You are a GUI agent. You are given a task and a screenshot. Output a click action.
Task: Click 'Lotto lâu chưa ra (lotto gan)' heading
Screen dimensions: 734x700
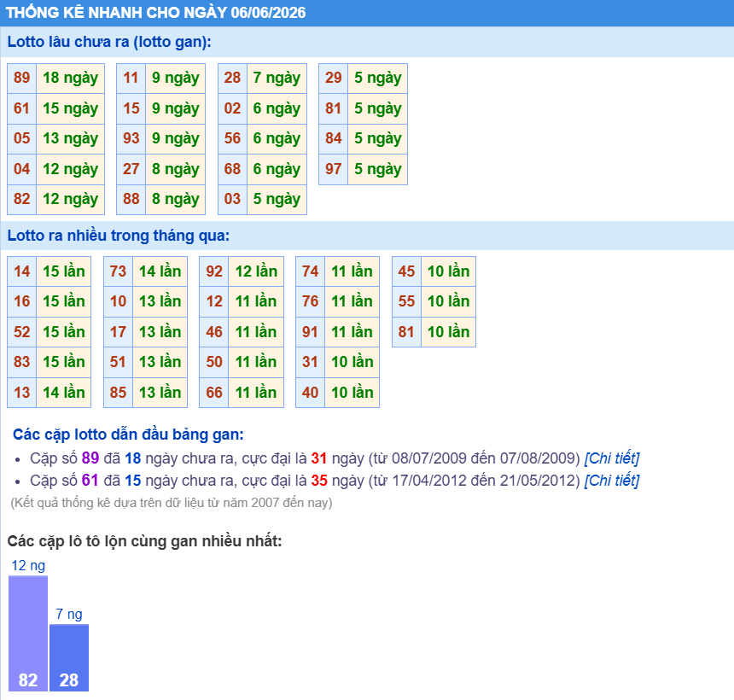[109, 42]
